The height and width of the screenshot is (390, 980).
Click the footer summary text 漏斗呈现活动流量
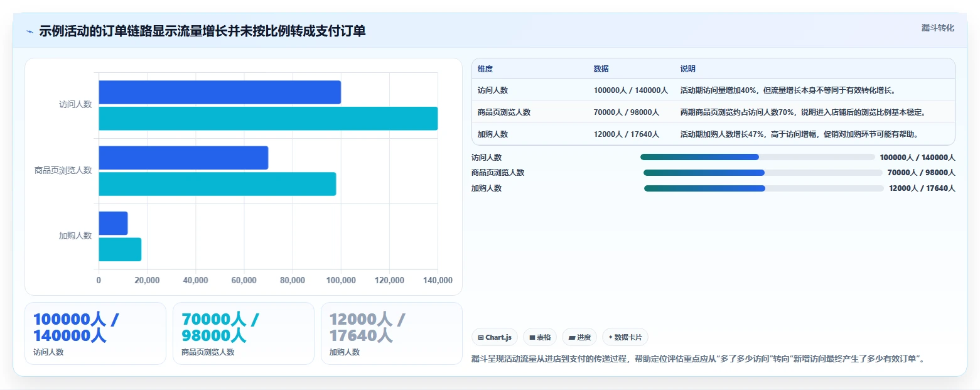[x=698, y=359]
